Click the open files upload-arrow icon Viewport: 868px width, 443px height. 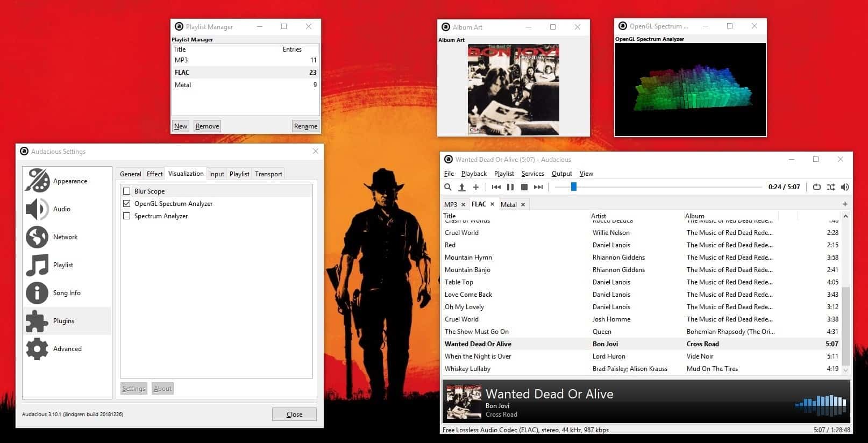[461, 187]
